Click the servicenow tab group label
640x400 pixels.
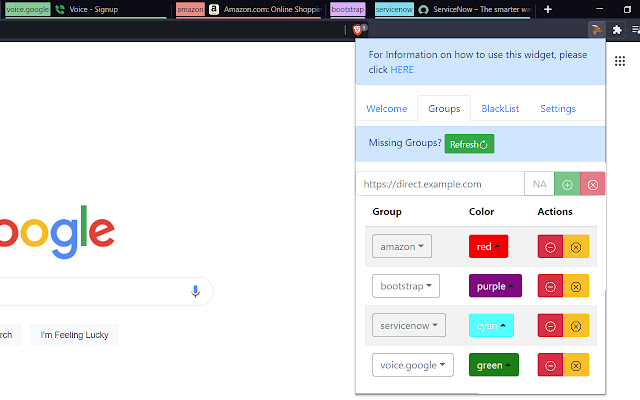[x=394, y=9]
